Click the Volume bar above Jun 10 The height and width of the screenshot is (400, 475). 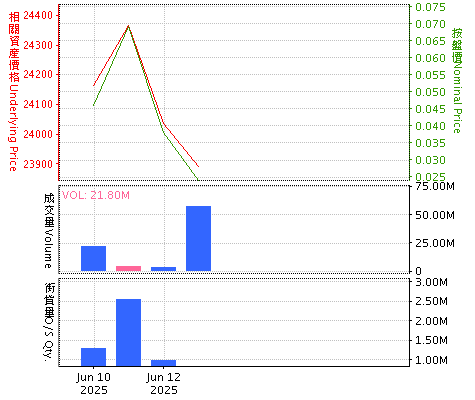tap(93, 258)
